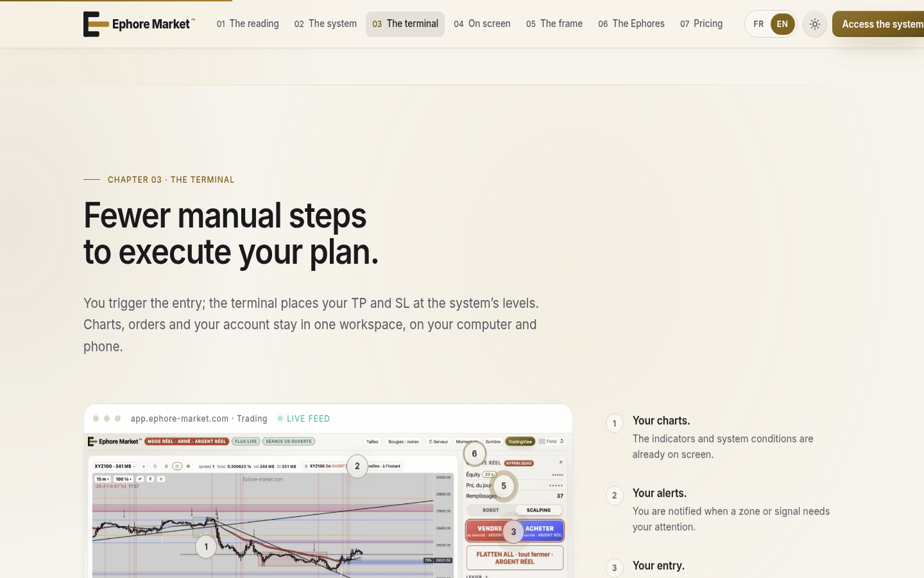
Task: Click hotspot marker 6 above account panel
Action: click(474, 454)
